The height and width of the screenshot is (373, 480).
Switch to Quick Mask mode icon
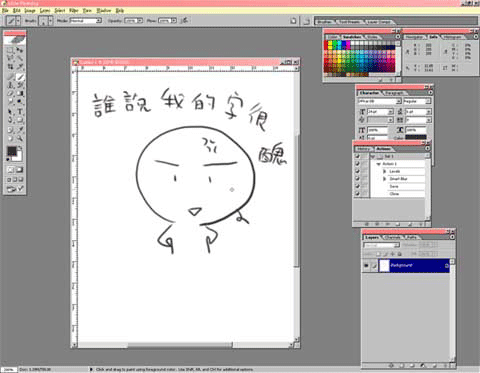coord(20,170)
